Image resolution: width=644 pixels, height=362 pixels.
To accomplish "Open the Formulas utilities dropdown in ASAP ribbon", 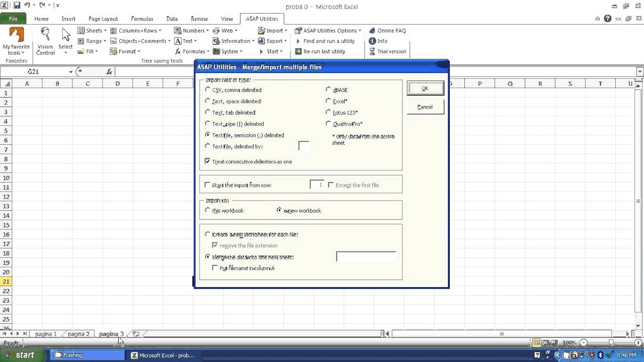I will (192, 51).
